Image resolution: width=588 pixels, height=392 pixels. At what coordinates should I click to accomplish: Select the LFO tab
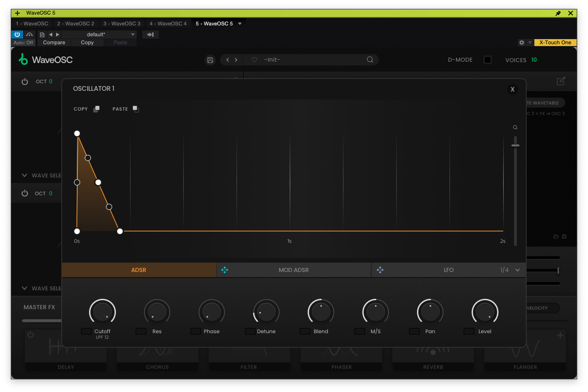click(448, 270)
